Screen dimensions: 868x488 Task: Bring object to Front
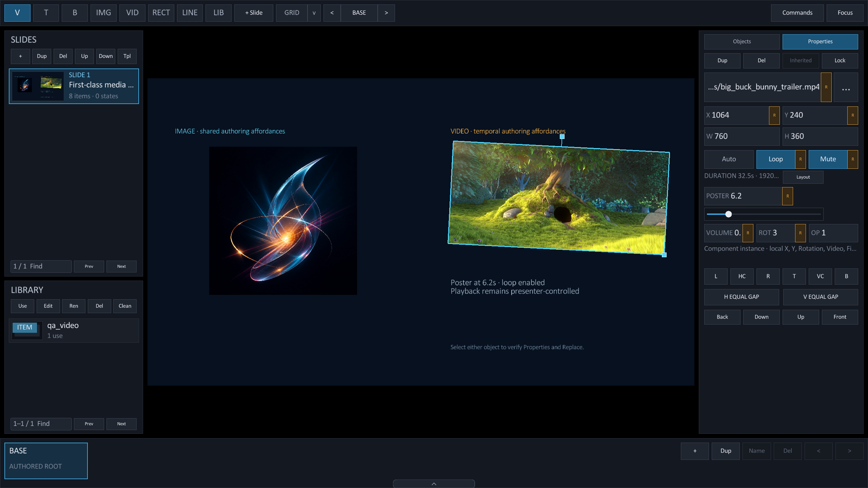tap(840, 317)
